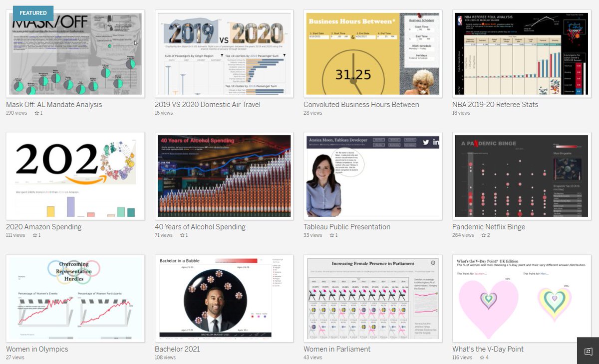599x364 pixels.
Task: Open the 2020 Amazon Spending thumbnail
Action: tap(75, 176)
